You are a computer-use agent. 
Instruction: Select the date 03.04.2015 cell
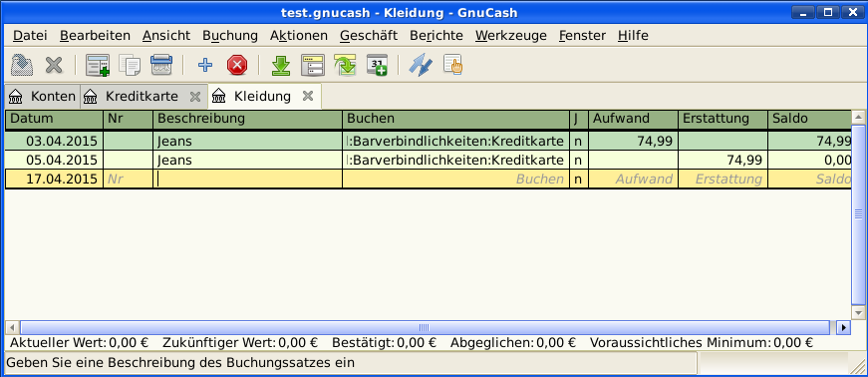[x=54, y=141]
